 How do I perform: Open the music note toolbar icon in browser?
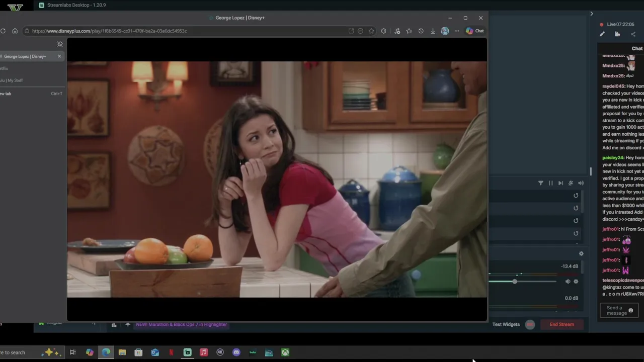[x=397, y=31]
